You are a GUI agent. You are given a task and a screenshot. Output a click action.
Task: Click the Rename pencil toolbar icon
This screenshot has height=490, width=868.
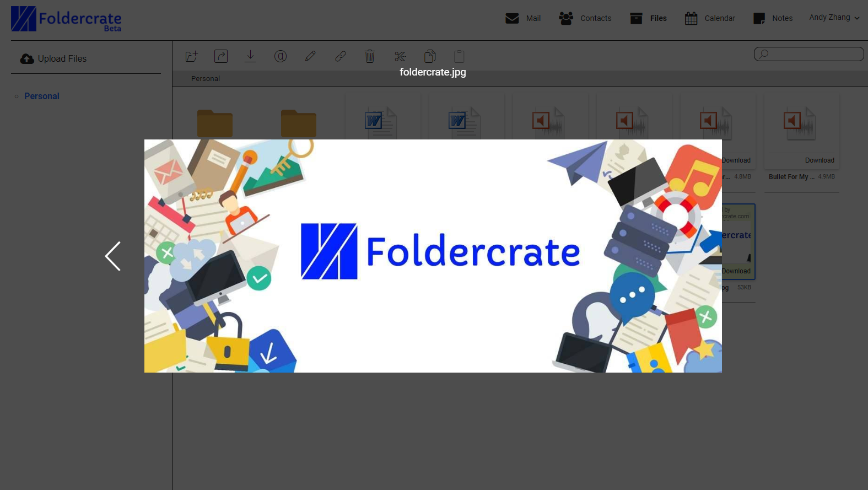(x=310, y=56)
